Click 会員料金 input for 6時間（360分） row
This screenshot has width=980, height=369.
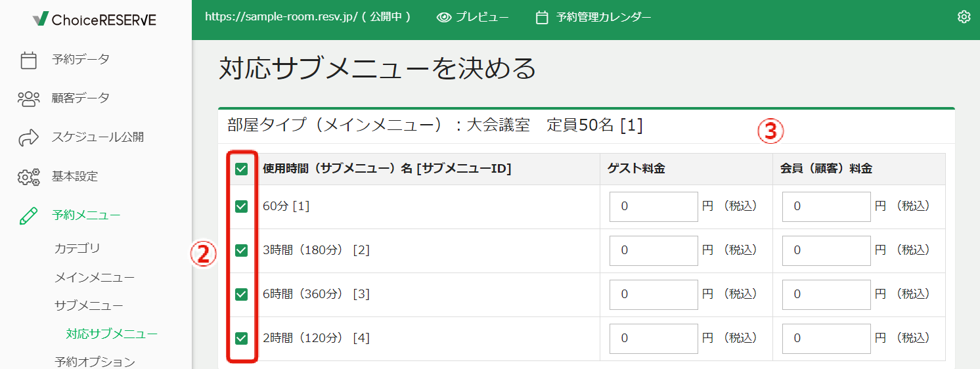(826, 294)
